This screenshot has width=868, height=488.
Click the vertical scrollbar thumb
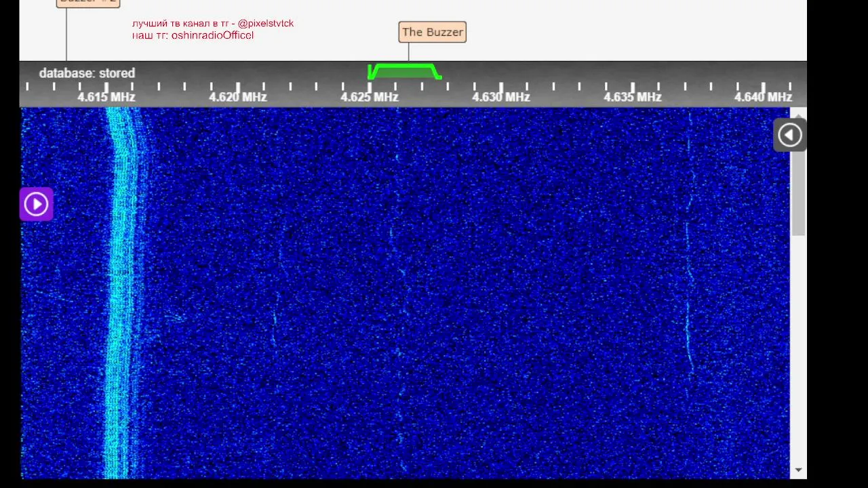point(798,194)
